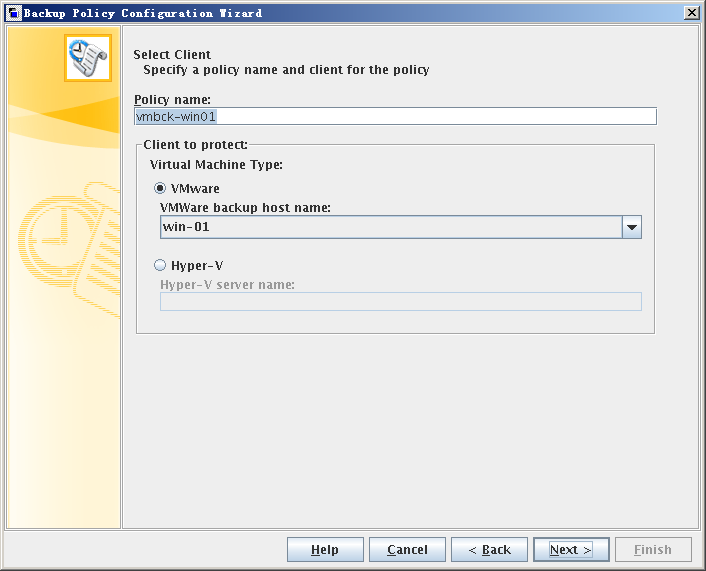Image resolution: width=706 pixels, height=571 pixels.
Task: Click the 'Virtual Machine Type:' label
Action: click(216, 165)
